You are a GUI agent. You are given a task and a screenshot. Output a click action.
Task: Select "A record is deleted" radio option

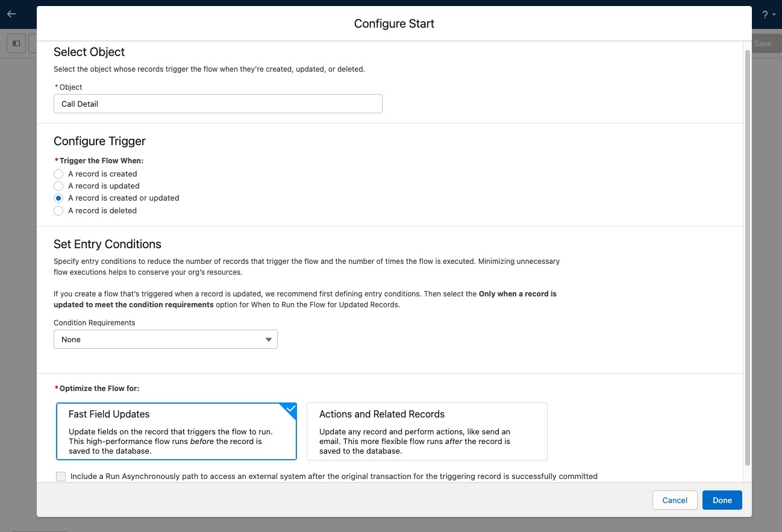58,211
